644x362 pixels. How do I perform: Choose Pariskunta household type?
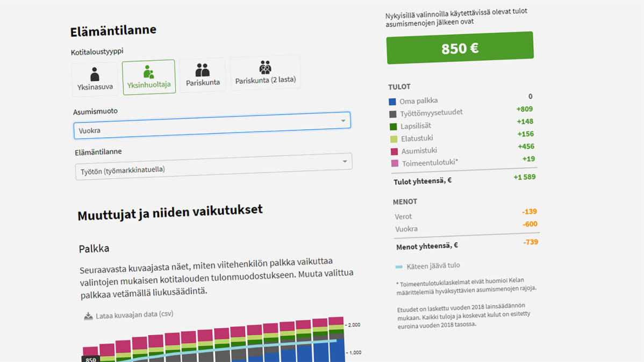(x=203, y=75)
